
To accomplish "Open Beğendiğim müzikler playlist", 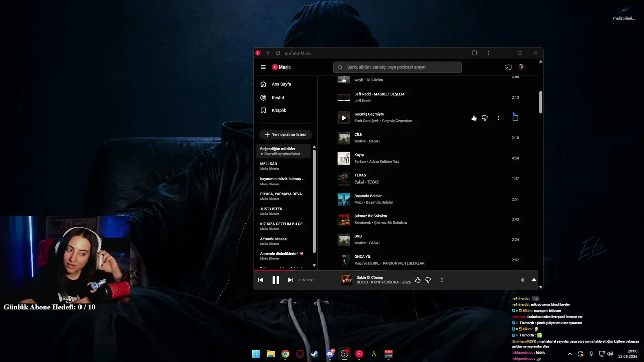I will pyautogui.click(x=283, y=151).
